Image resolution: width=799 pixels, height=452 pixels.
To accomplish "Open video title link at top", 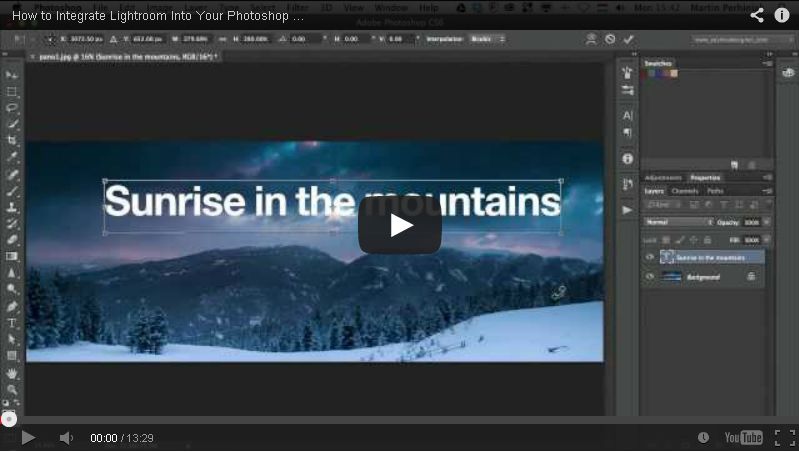I will (x=158, y=15).
